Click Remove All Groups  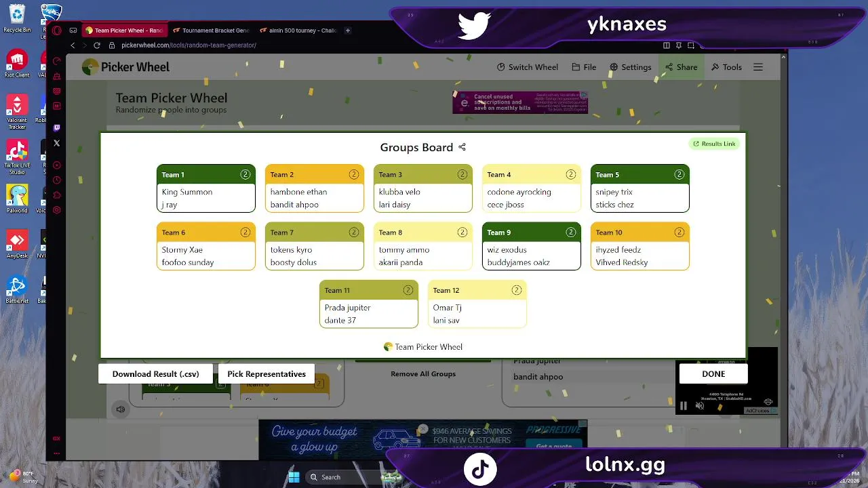(x=423, y=374)
